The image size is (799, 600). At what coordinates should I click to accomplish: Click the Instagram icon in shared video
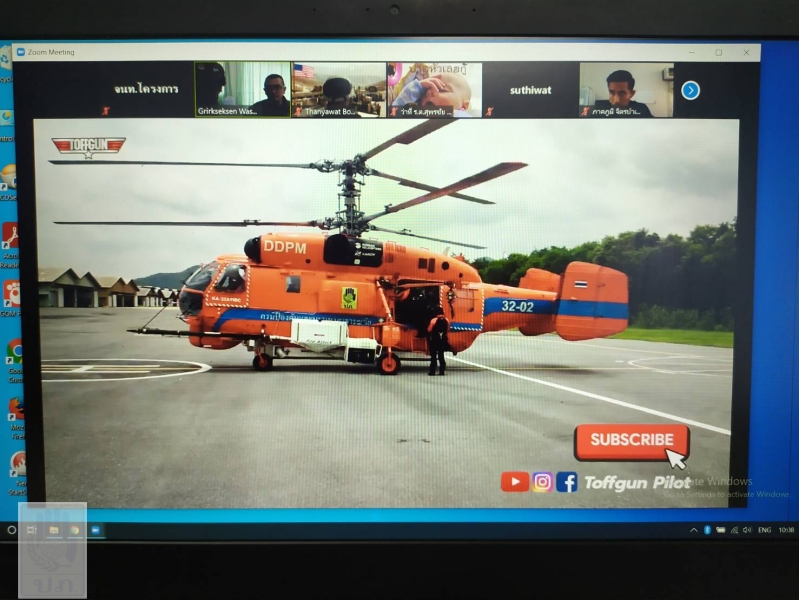(x=543, y=482)
